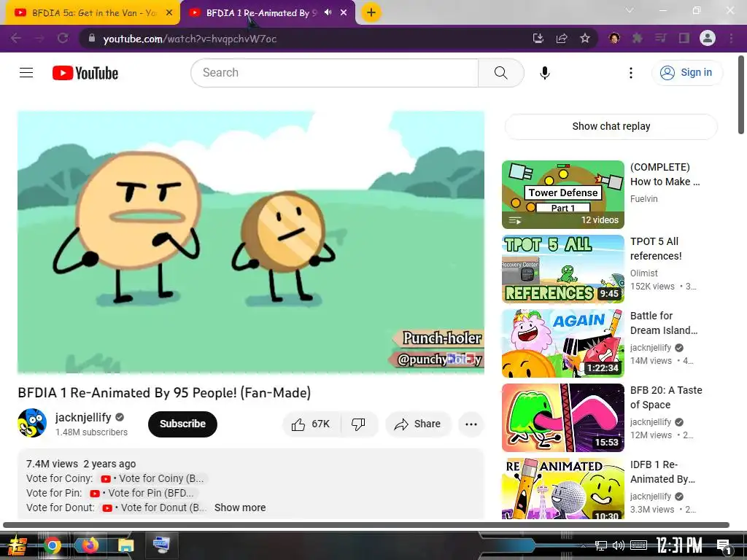Open jacknjellify channel name link
747x560 pixels.
point(83,417)
